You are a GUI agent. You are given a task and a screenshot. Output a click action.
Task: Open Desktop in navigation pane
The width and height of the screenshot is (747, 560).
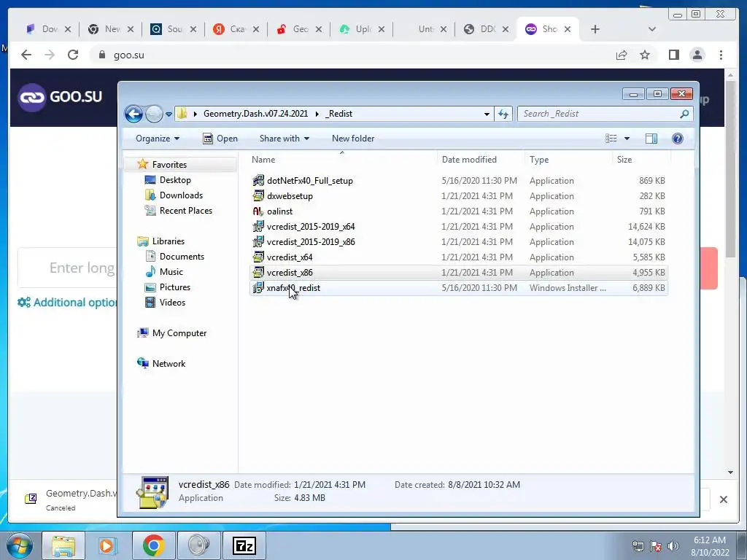coord(175,180)
